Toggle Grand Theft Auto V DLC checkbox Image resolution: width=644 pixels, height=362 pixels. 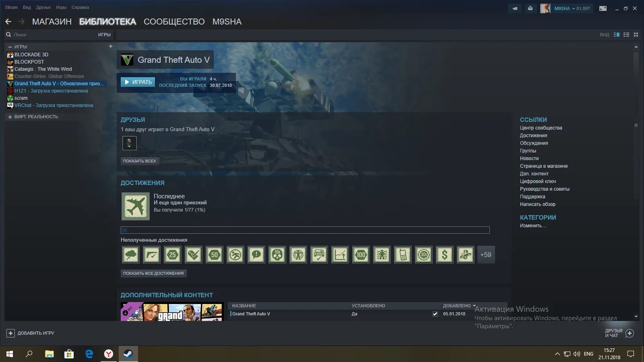click(x=435, y=314)
